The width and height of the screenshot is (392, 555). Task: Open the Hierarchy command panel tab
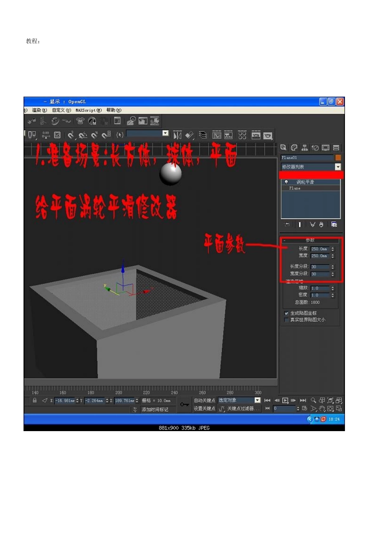[305, 147]
